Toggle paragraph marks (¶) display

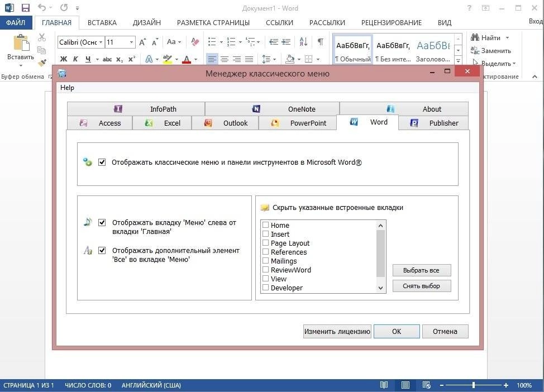(320, 42)
